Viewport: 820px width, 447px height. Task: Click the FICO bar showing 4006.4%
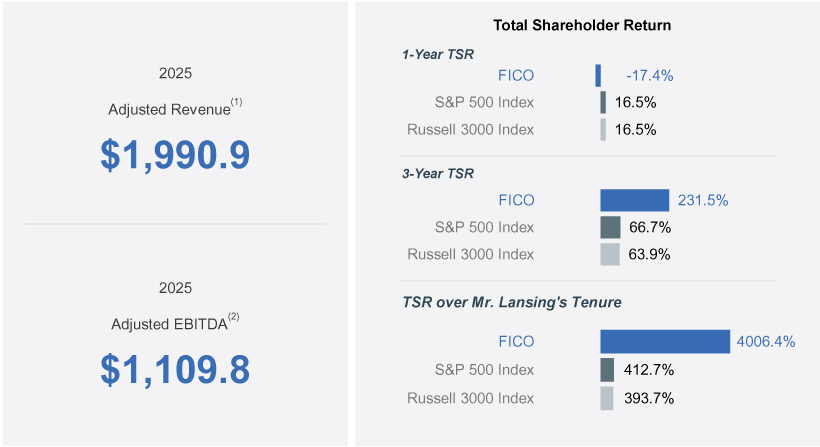coord(665,342)
